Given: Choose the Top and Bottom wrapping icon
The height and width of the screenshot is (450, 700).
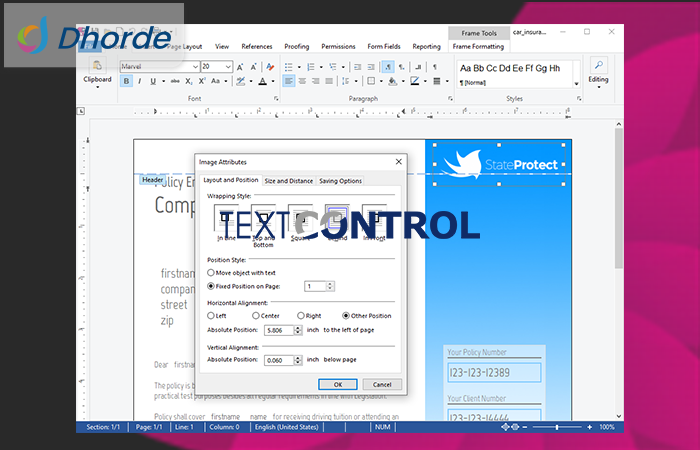Looking at the screenshot, I should (263, 220).
